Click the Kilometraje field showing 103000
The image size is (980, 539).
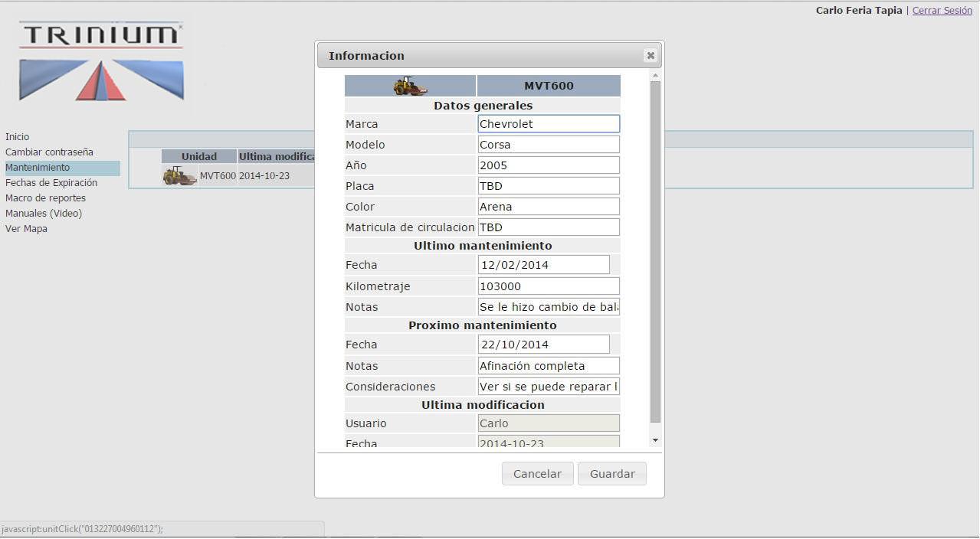548,286
